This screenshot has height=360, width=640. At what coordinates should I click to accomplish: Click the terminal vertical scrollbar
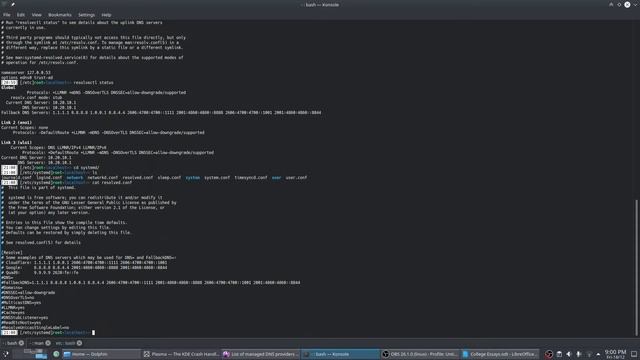636,267
